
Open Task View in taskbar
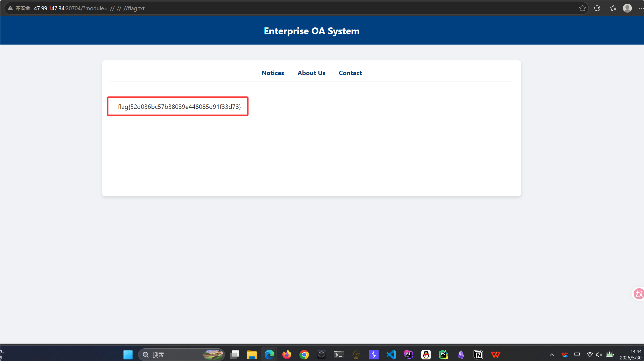234,355
